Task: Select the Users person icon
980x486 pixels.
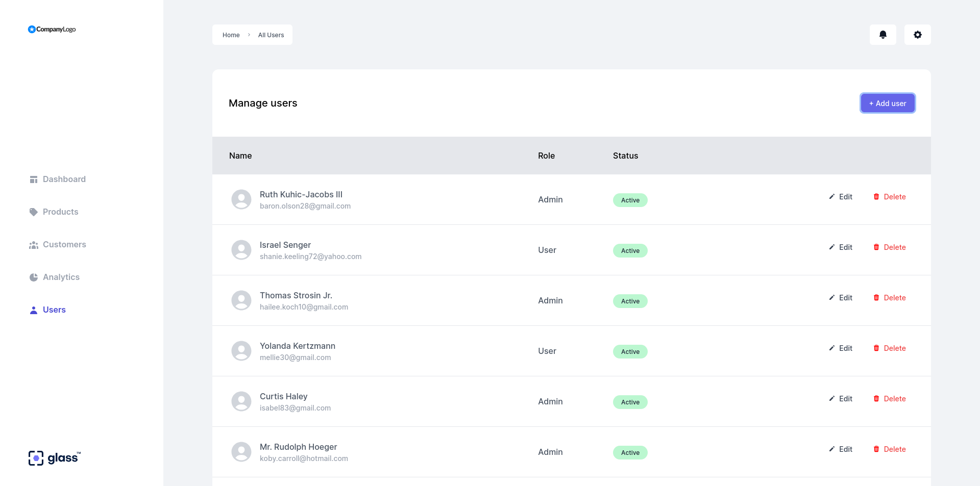Action: 34,310
